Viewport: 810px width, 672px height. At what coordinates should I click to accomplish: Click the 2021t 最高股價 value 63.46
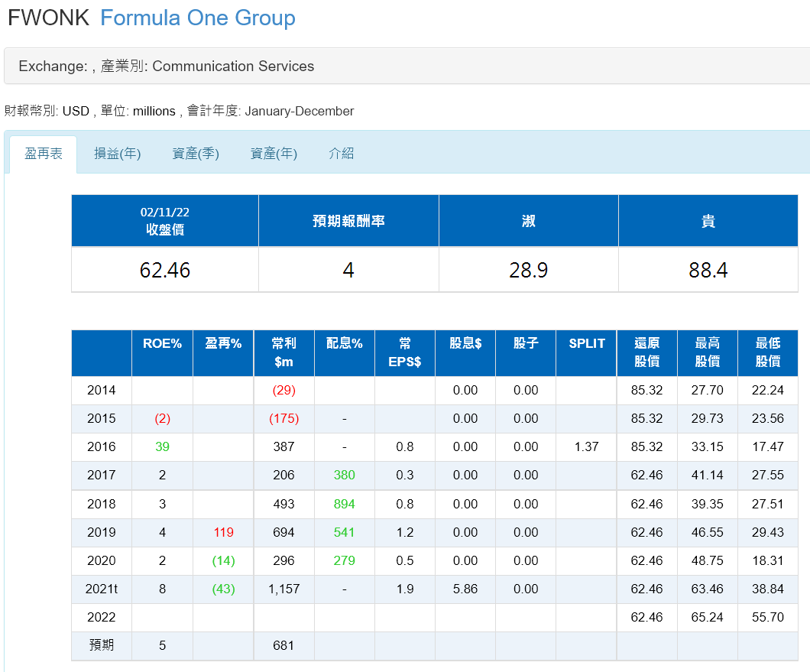tap(707, 589)
